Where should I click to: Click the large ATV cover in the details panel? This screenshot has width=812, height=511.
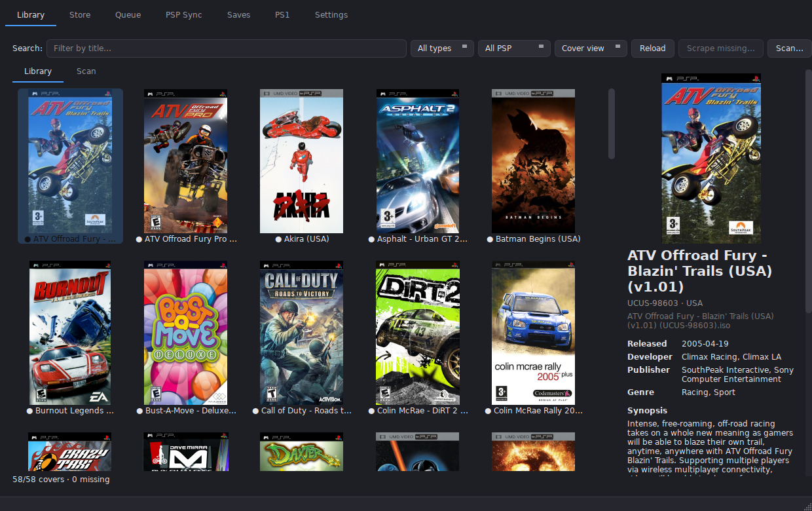710,159
